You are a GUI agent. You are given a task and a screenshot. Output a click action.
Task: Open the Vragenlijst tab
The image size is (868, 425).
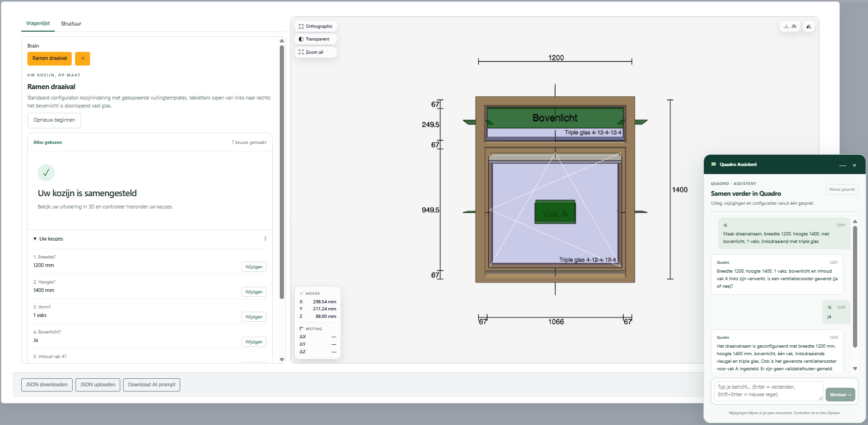click(38, 24)
